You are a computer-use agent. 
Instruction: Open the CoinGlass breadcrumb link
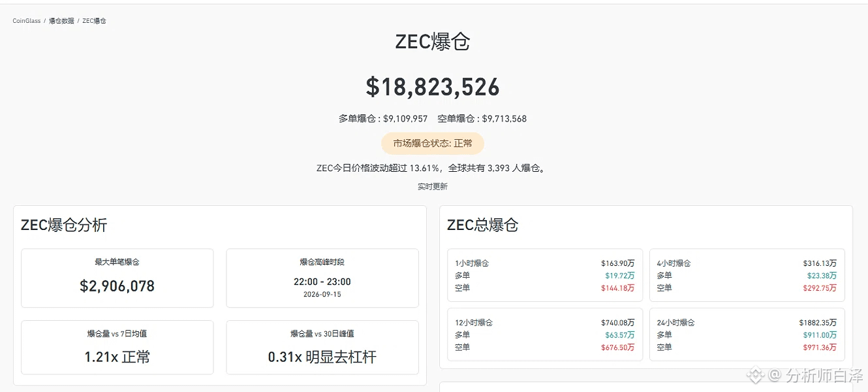click(x=27, y=21)
